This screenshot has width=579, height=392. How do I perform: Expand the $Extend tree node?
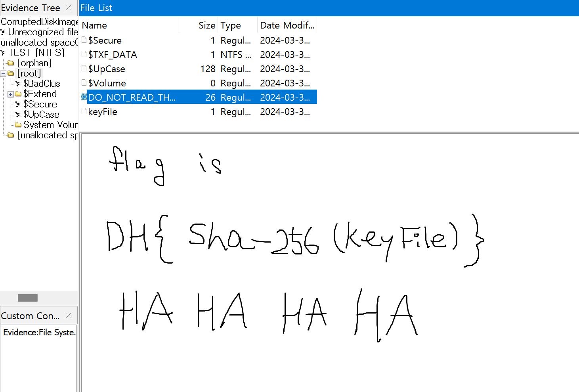[10, 94]
